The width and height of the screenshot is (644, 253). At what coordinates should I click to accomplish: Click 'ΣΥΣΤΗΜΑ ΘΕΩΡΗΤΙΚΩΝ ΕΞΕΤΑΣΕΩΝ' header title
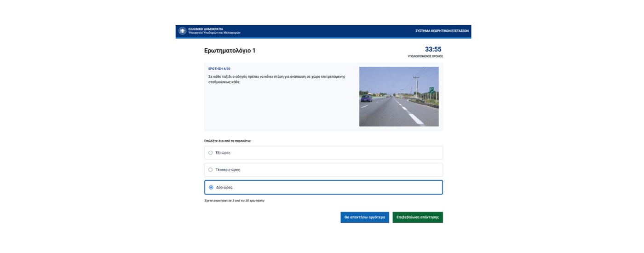click(x=442, y=31)
